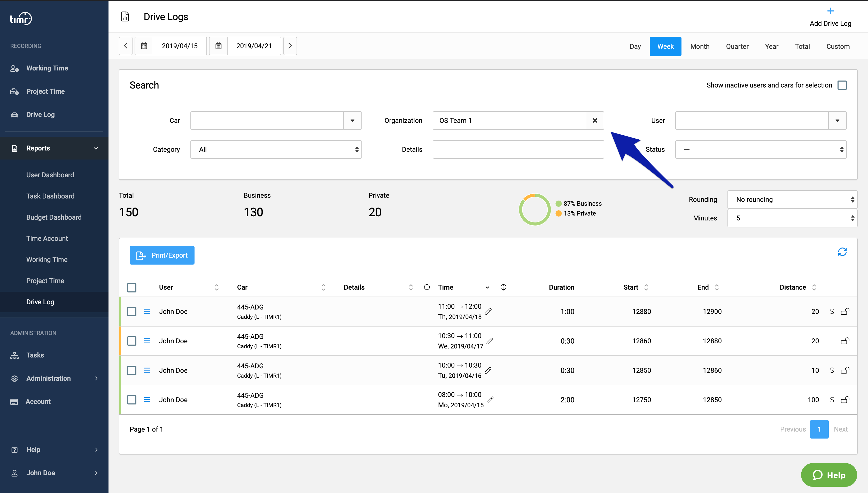Open row menu for 2019/04/17 entry
Image resolution: width=868 pixels, height=493 pixels.
(x=147, y=341)
